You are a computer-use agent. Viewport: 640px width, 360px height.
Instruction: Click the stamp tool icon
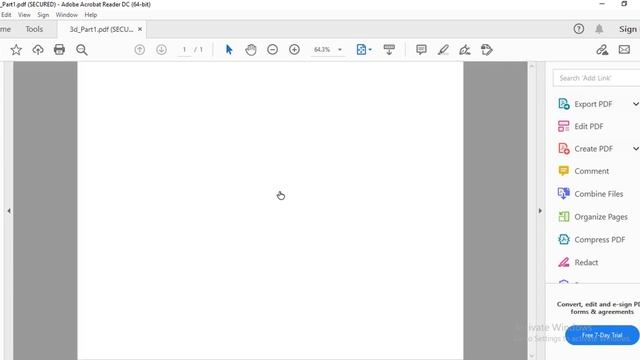click(x=487, y=50)
